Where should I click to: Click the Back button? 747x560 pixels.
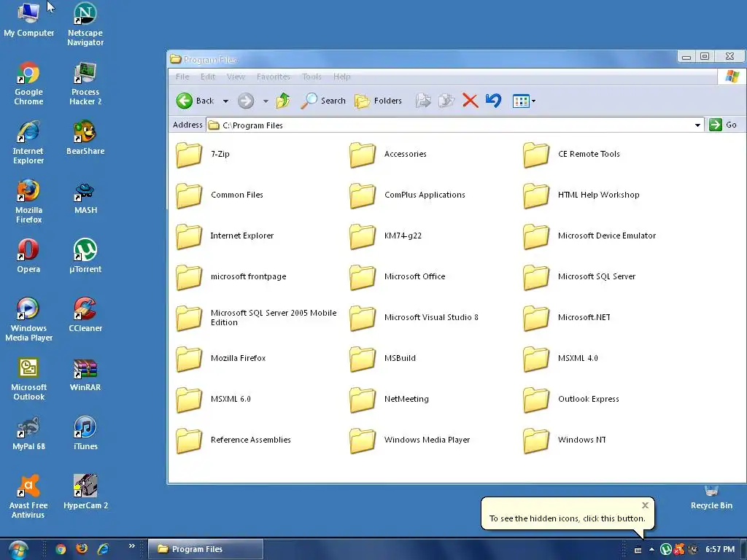click(196, 101)
